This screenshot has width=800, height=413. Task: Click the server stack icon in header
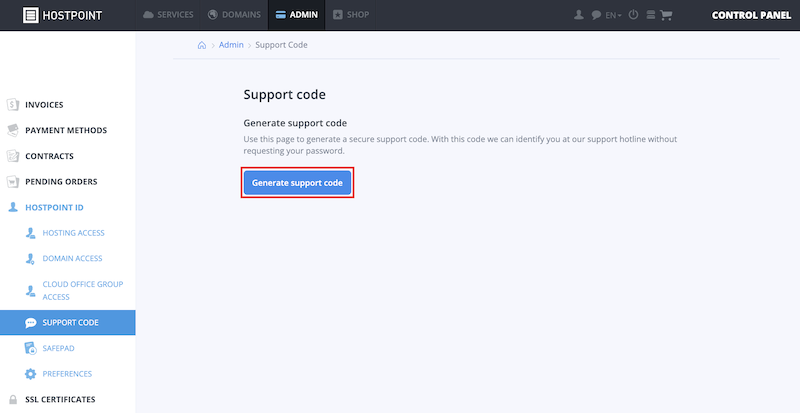[x=651, y=15]
